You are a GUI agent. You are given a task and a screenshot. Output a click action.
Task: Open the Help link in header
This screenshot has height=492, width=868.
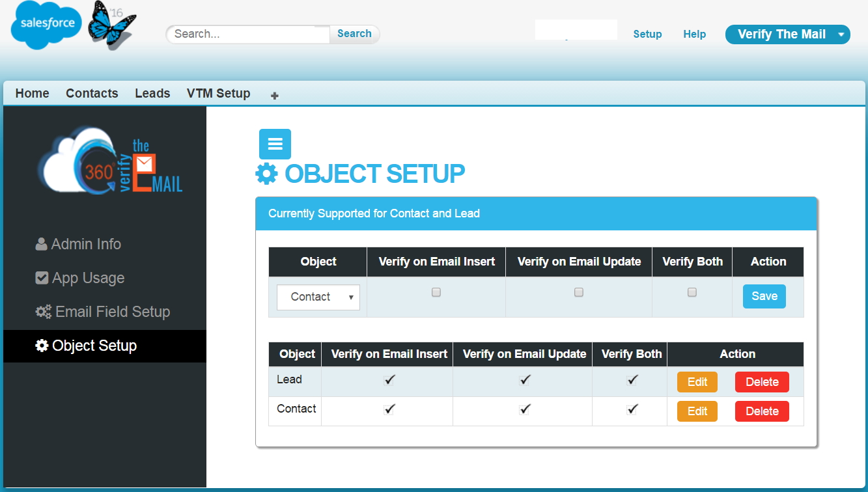pyautogui.click(x=694, y=34)
